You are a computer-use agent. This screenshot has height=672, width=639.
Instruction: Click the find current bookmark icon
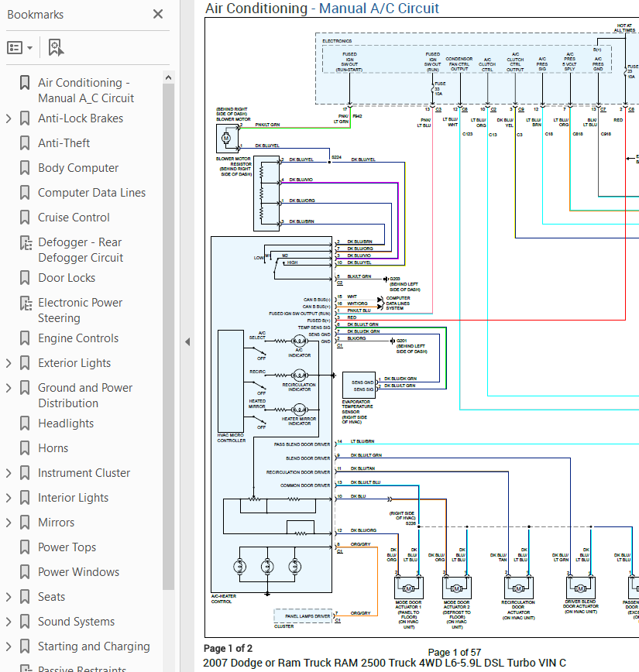click(x=56, y=47)
